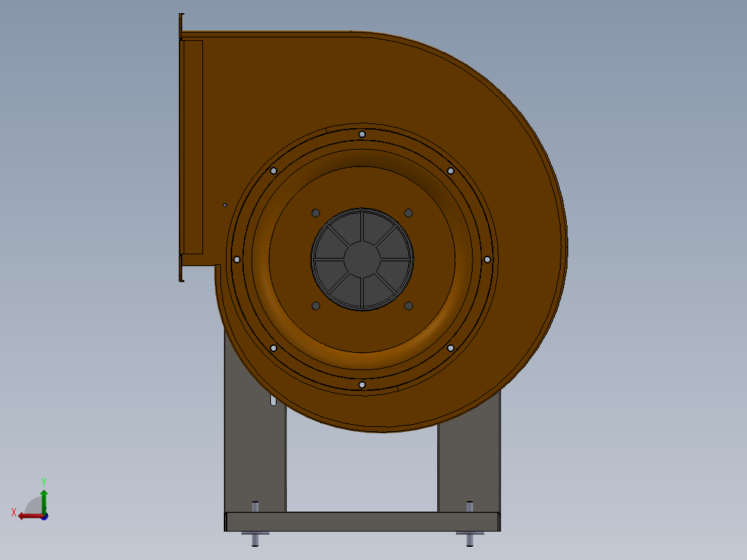This screenshot has width=747, height=560.
Task: Click the red X label of the triad
Action: click(x=14, y=512)
